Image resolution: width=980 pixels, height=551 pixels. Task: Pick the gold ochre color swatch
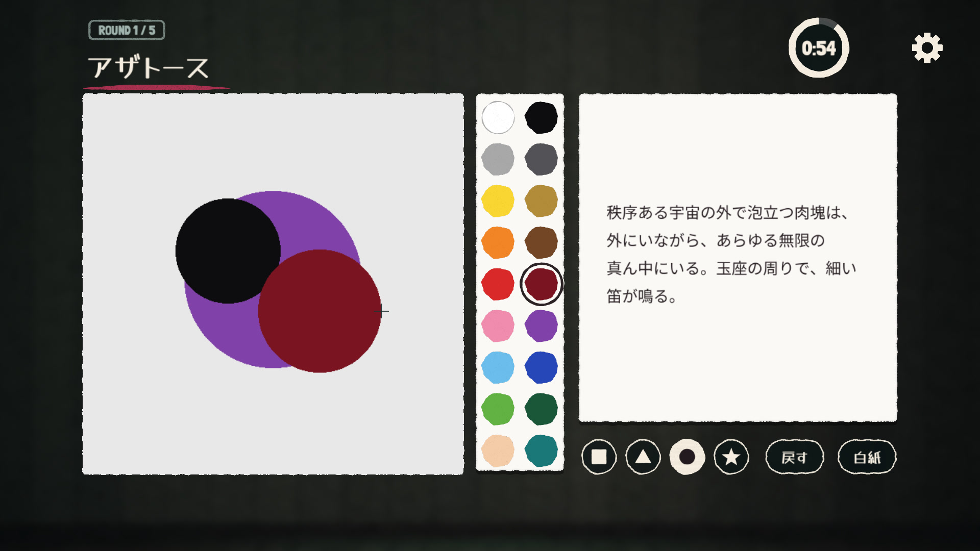coord(541,201)
